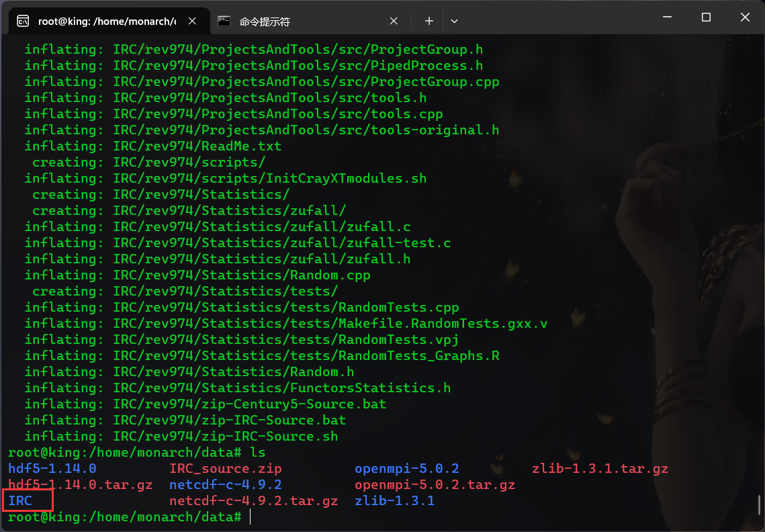Click the last empty prompt line
This screenshot has height=532, width=765.
125,517
